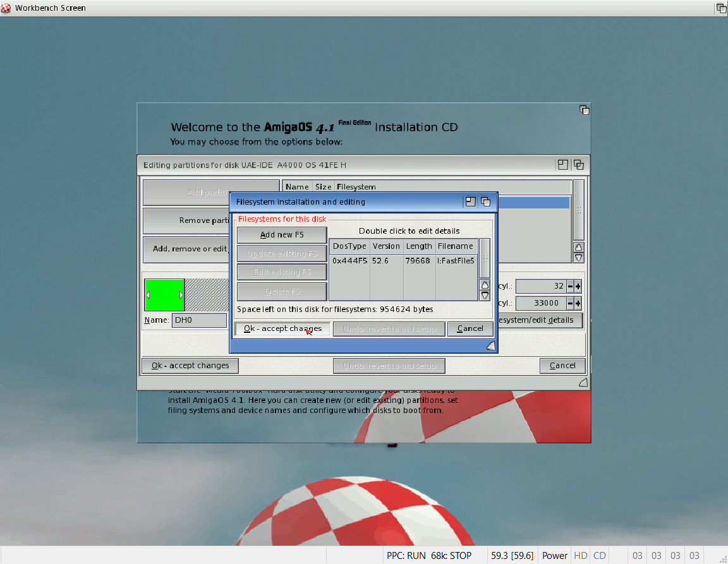
Task: Click the partition list Size header
Action: [323, 186]
